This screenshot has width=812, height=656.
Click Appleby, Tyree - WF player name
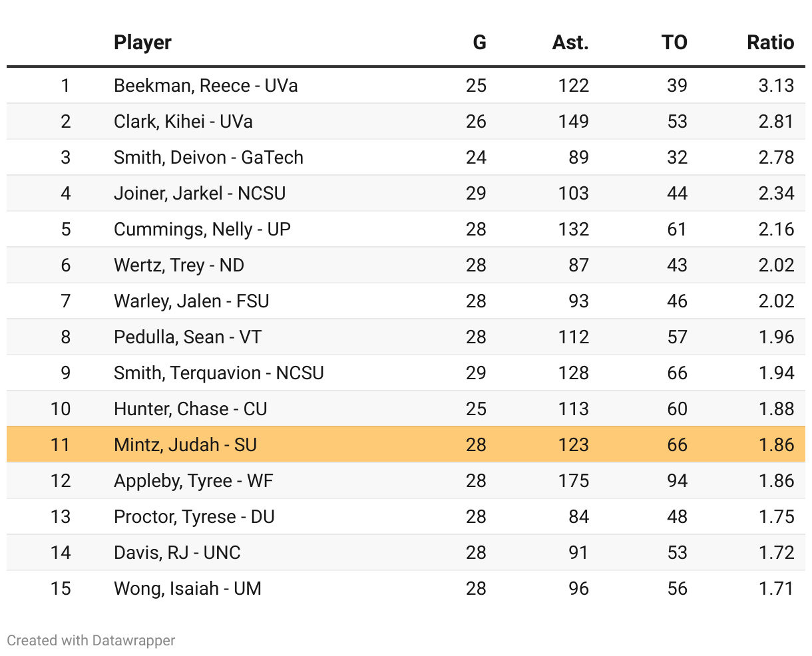[194, 481]
